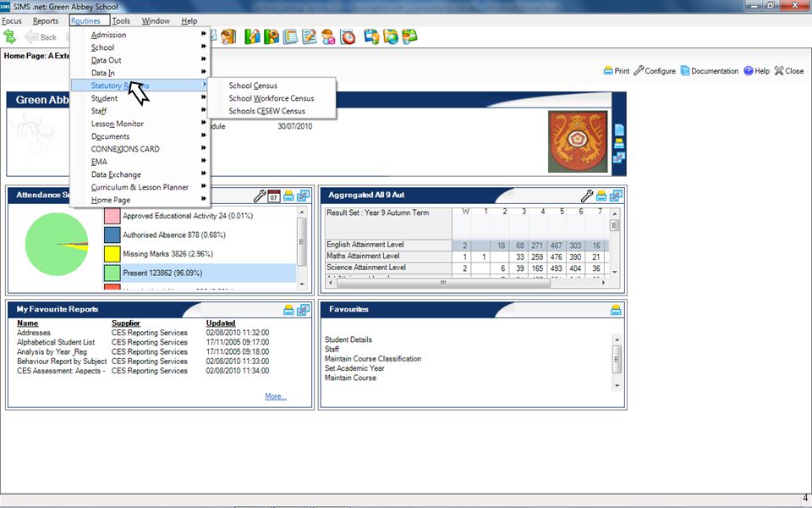Click the pop-out icon beside the school crest
The width and height of the screenshot is (812, 508).
click(619, 157)
